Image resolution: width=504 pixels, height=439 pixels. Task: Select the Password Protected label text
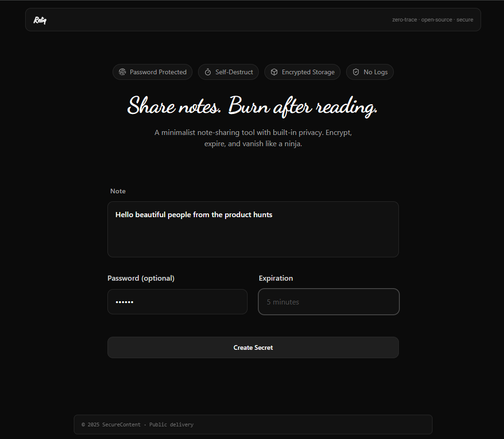tap(158, 72)
